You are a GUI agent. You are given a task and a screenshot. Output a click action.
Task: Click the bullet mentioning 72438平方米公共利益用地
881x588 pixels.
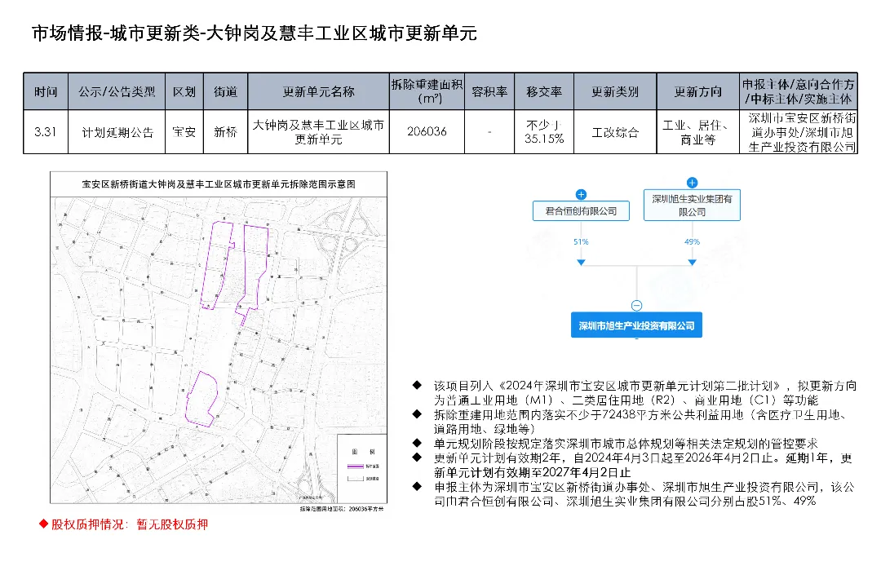[640, 422]
